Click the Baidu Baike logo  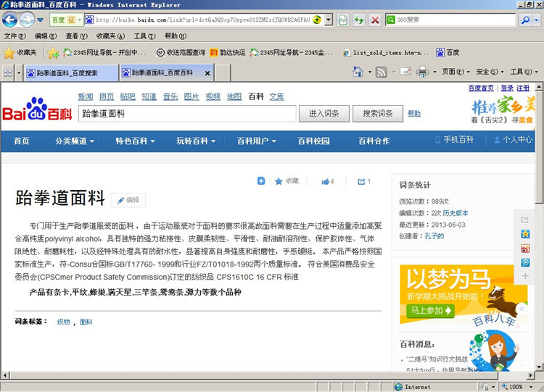click(x=37, y=109)
